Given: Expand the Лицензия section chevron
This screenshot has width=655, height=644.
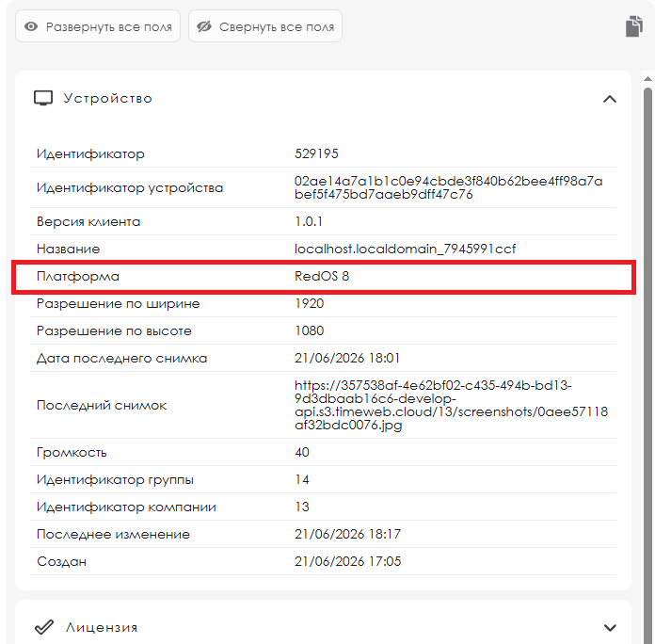Looking at the screenshot, I should coord(610,627).
